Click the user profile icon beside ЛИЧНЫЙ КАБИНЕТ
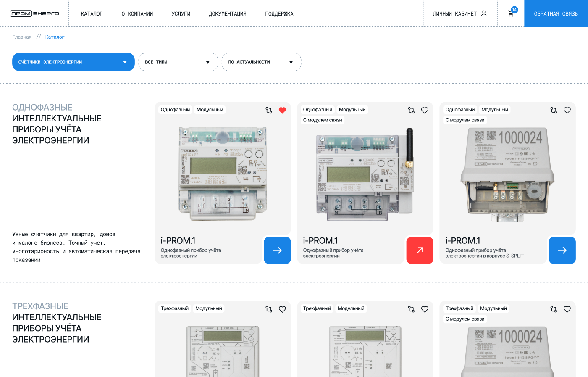The width and height of the screenshot is (588, 377). coord(484,13)
